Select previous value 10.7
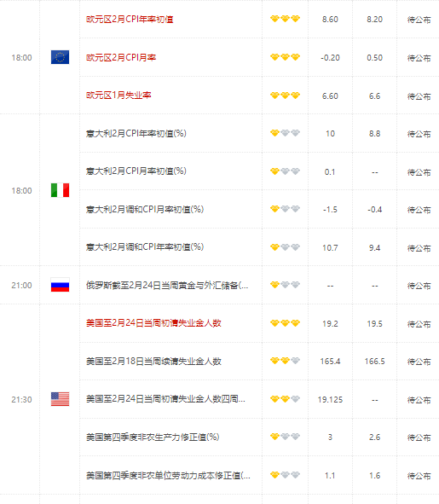This screenshot has height=504, width=439. coord(330,248)
